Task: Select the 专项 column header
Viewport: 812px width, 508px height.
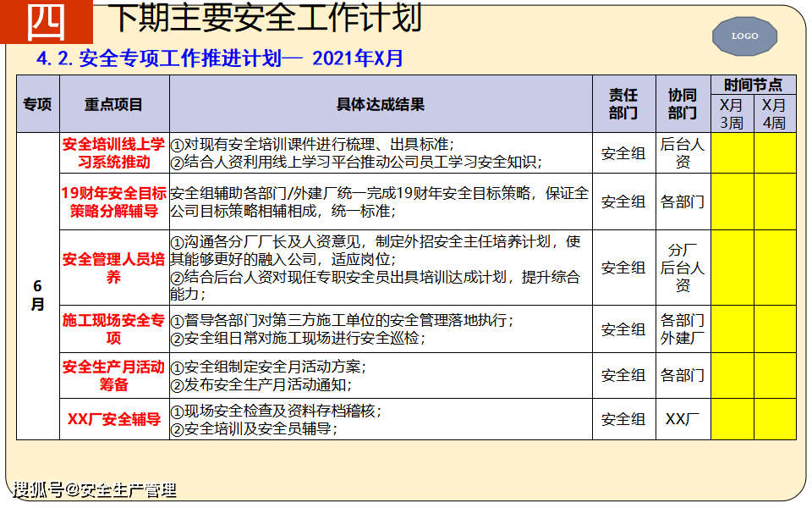Action: [x=37, y=104]
